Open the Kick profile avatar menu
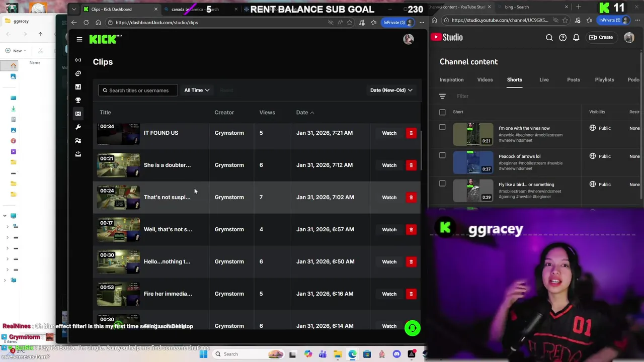The image size is (644, 362). pyautogui.click(x=408, y=39)
